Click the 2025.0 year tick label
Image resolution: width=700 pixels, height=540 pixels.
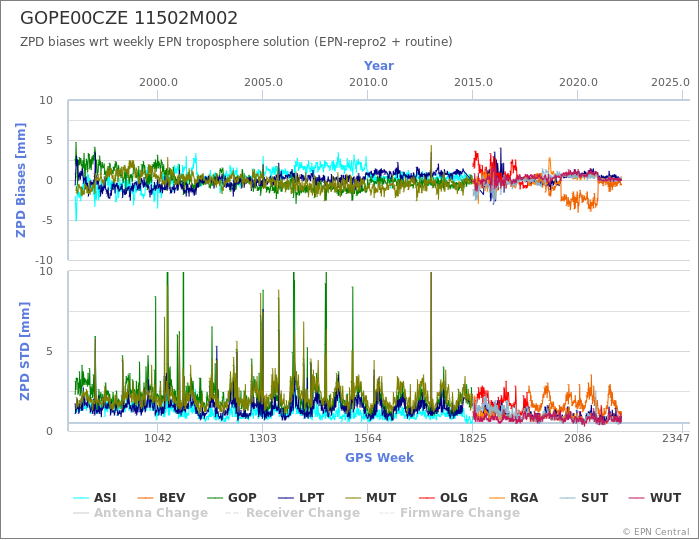tap(670, 83)
